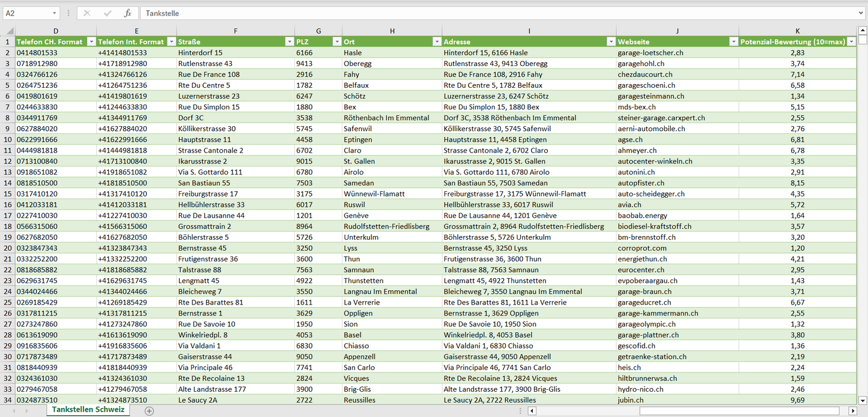Click the horizontal scrollbar right arrow
Image resolution: width=868 pixels, height=417 pixels.
852,411
